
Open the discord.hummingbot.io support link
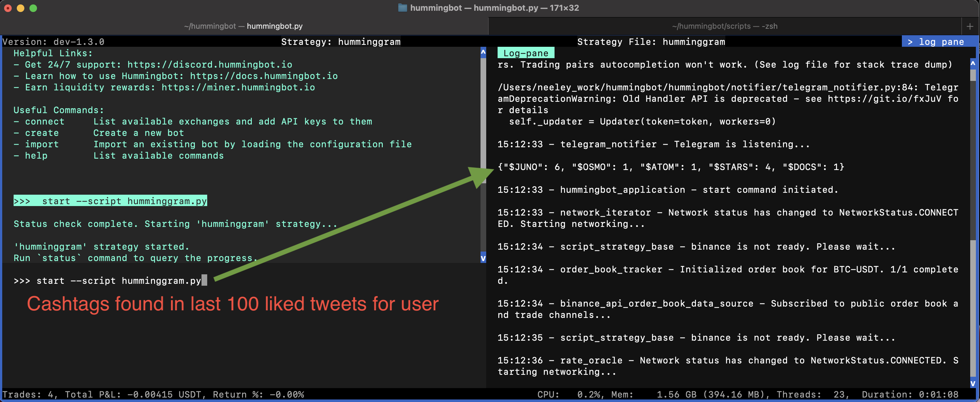[210, 64]
